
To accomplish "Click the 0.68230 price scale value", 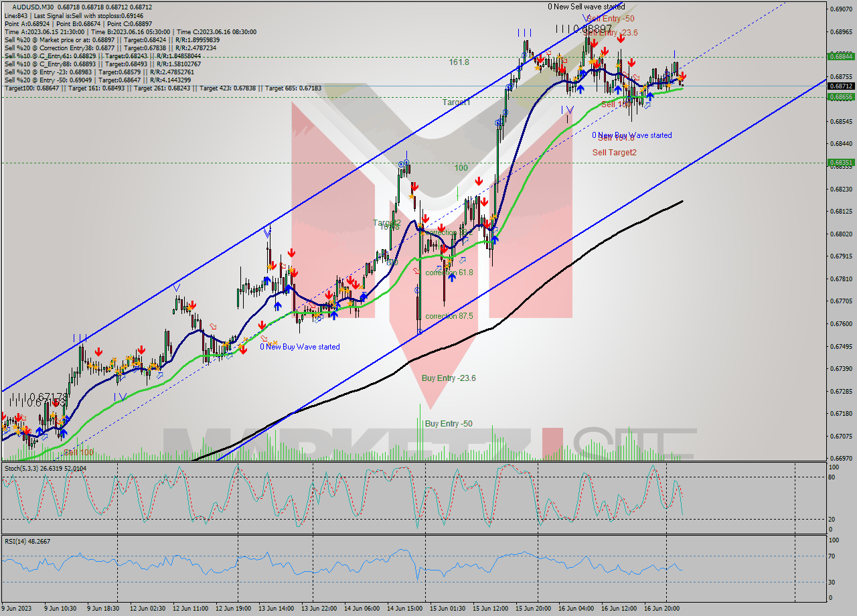I will pos(841,189).
